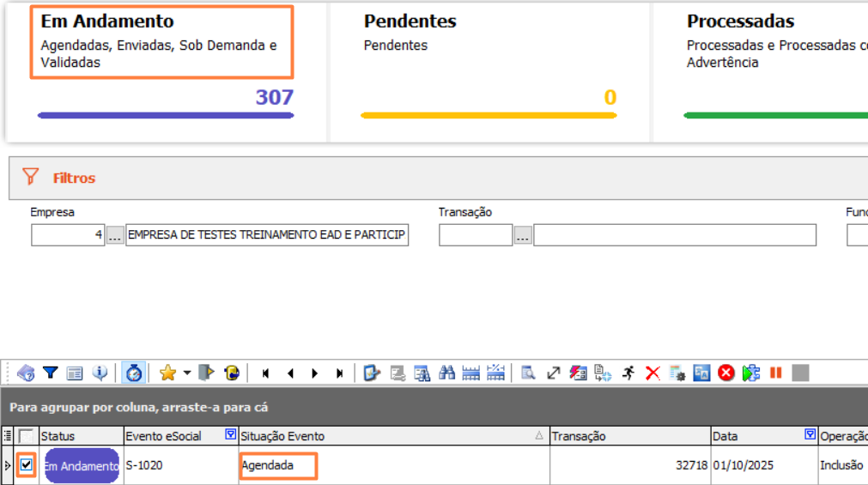Go to the last record with navigation arrow
The image size is (868, 485).
pyautogui.click(x=340, y=373)
